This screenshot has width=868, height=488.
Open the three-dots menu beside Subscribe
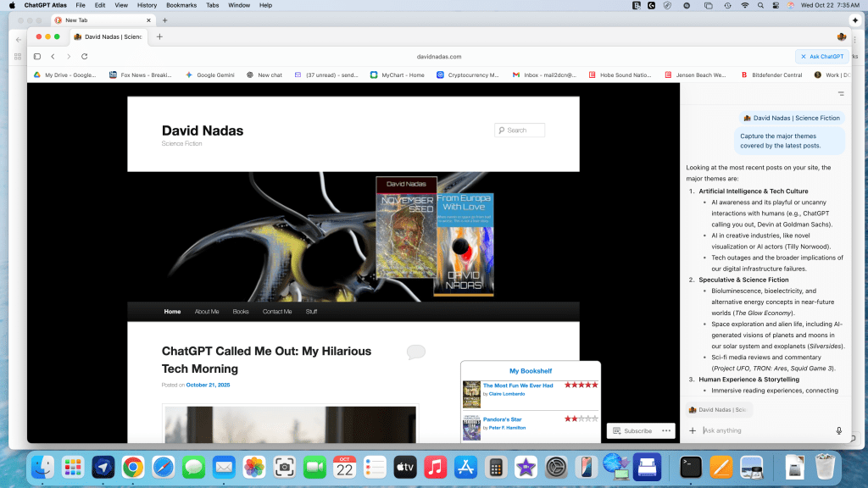667,430
